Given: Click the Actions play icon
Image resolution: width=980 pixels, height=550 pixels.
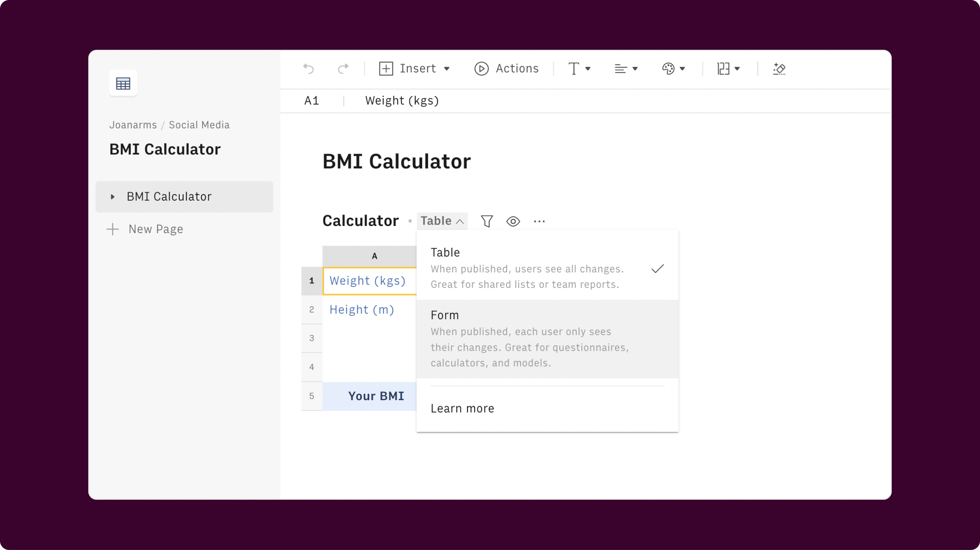Looking at the screenshot, I should (481, 69).
